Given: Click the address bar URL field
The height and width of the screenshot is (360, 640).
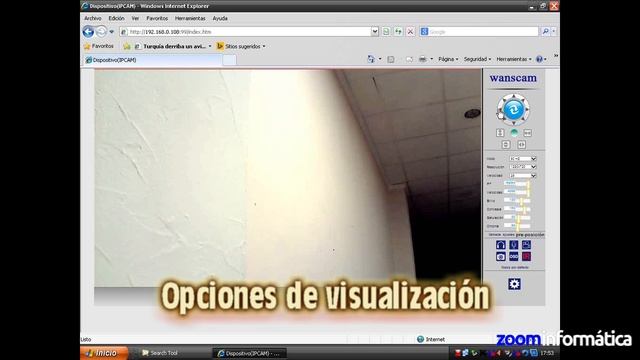Looking at the screenshot, I should (246, 31).
